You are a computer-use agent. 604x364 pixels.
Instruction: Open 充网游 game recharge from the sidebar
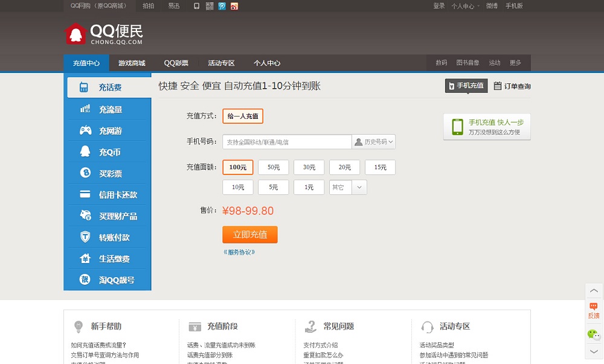109,131
